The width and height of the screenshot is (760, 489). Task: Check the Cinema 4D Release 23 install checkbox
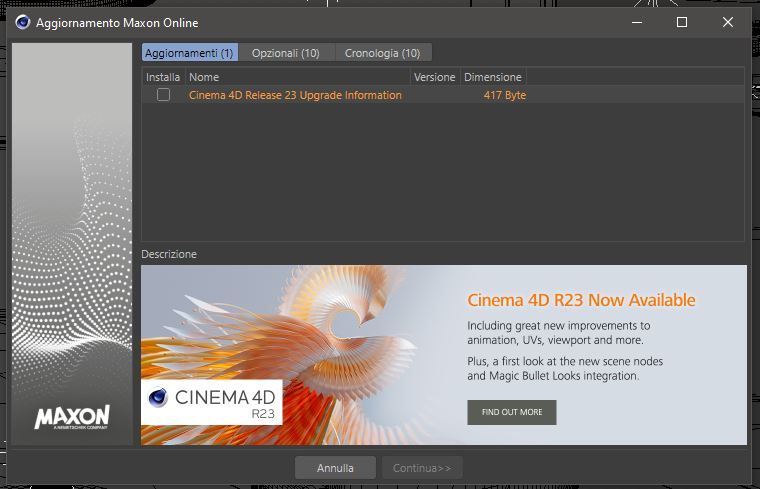163,95
